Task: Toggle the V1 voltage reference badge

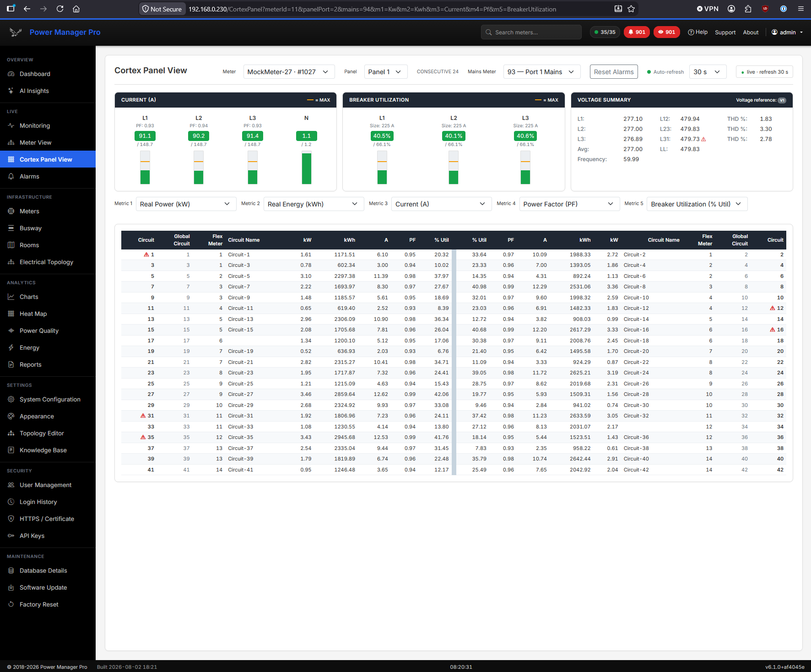Action: (x=782, y=100)
